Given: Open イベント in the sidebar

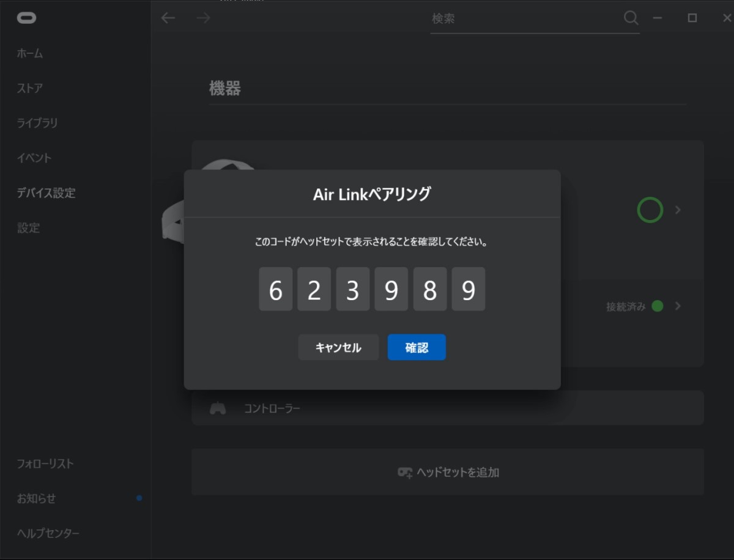Looking at the screenshot, I should point(34,158).
